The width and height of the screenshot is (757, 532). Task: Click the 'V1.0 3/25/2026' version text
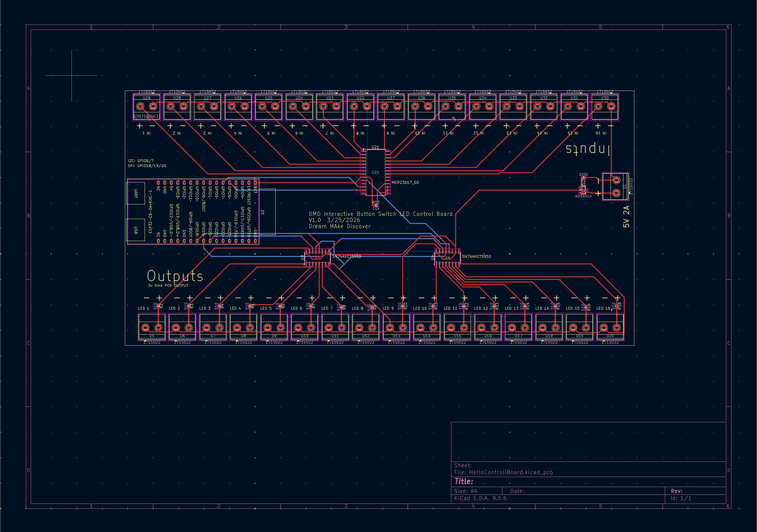tap(334, 220)
